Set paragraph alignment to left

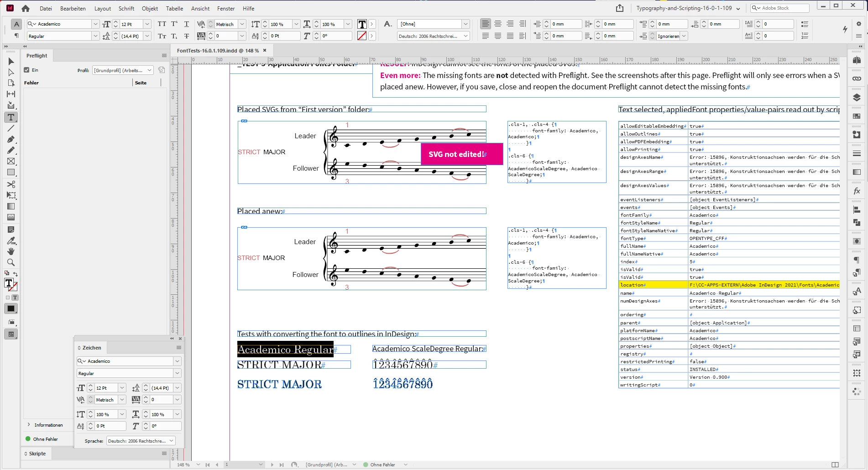click(486, 24)
